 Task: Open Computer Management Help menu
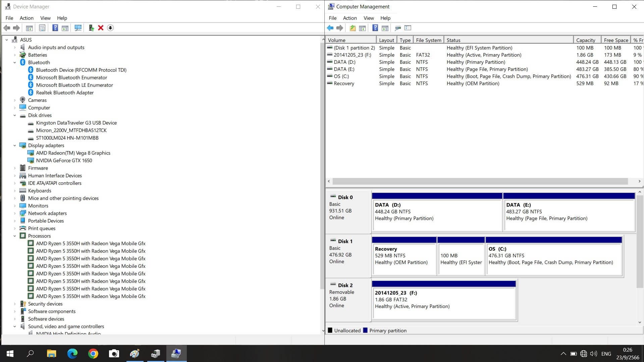click(385, 18)
